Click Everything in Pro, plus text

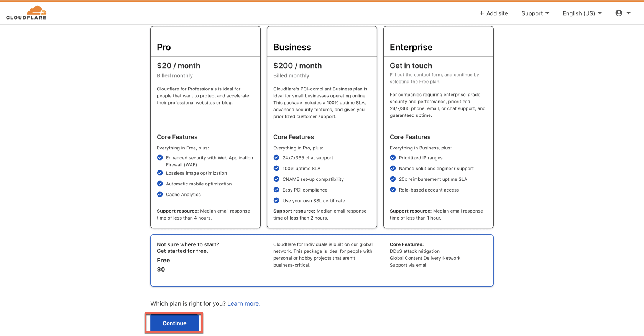(x=298, y=148)
